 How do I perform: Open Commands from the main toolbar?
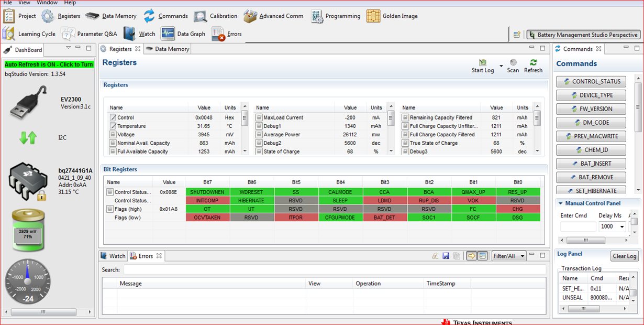pos(165,16)
